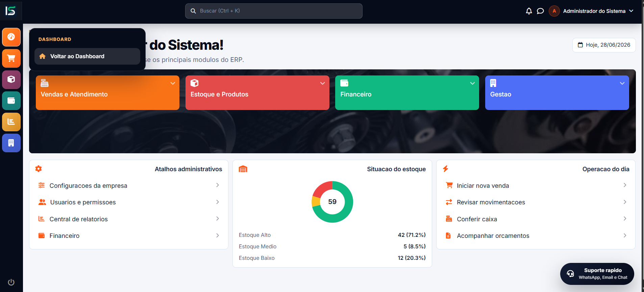Open the chat messages bubble icon
The width and height of the screenshot is (644, 292).
[540, 11]
